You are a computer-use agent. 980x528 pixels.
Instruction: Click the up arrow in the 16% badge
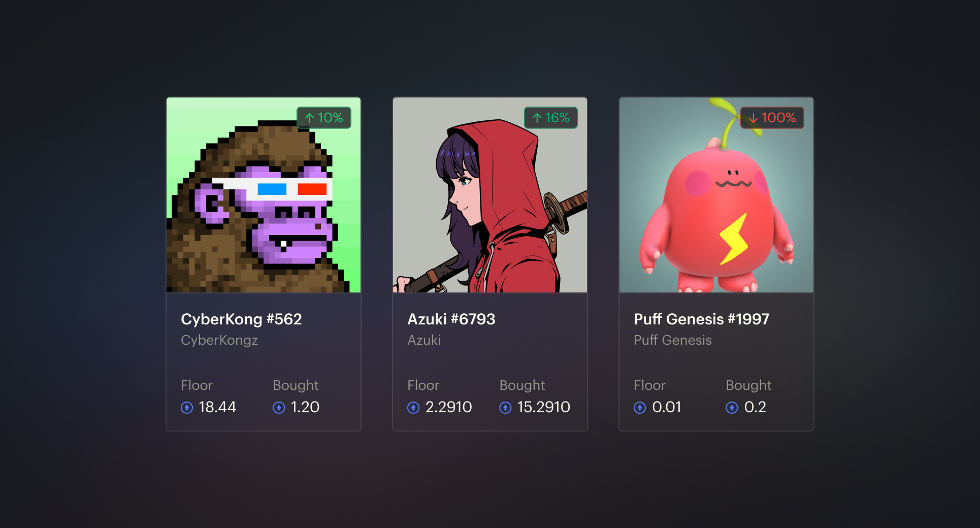[537, 118]
